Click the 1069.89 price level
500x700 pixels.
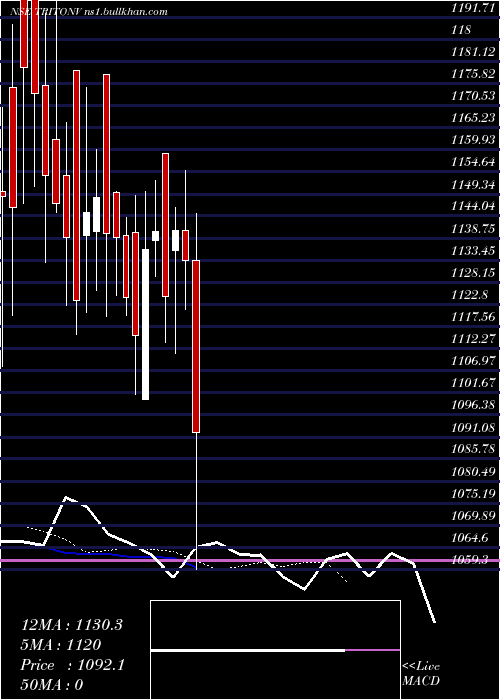click(x=473, y=516)
